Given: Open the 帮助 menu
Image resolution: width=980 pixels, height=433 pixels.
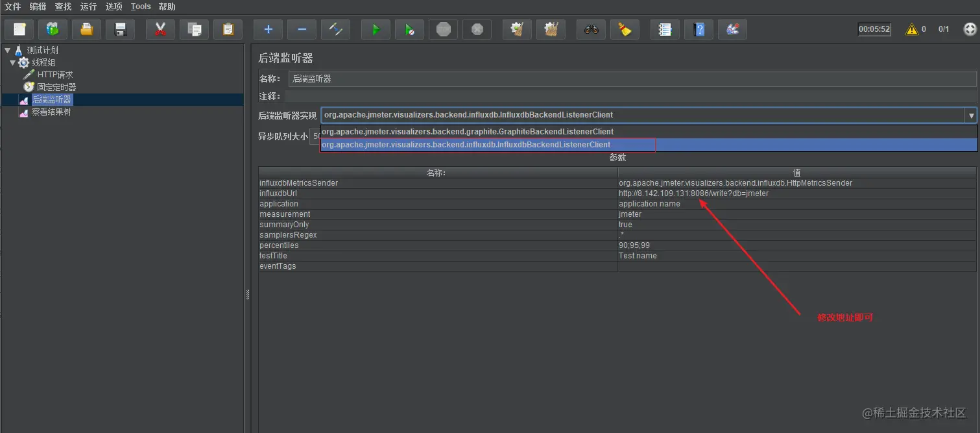Looking at the screenshot, I should pos(167,6).
